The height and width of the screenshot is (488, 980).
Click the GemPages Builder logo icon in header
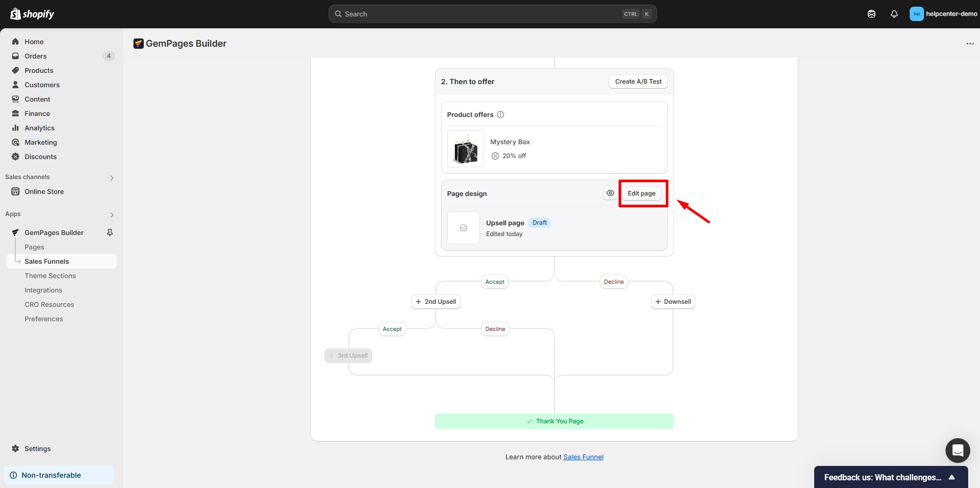coord(138,44)
